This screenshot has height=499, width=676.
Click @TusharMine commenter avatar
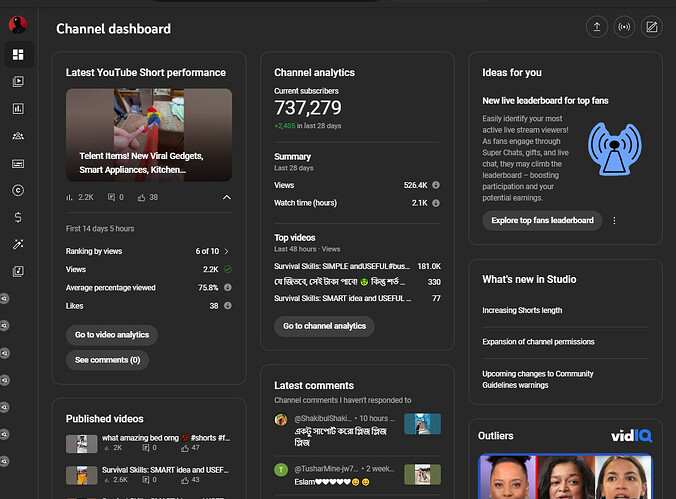click(x=281, y=470)
